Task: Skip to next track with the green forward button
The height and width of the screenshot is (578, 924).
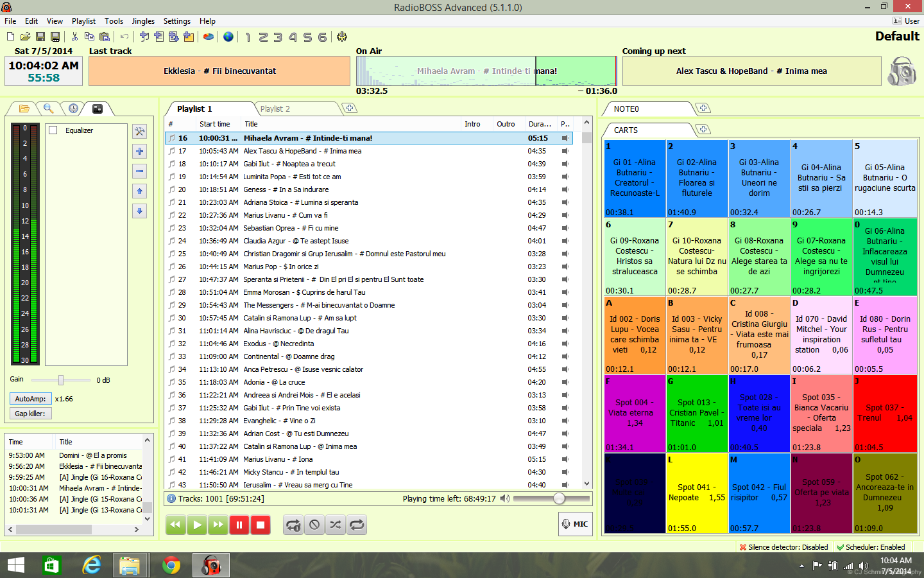Action: tap(218, 525)
